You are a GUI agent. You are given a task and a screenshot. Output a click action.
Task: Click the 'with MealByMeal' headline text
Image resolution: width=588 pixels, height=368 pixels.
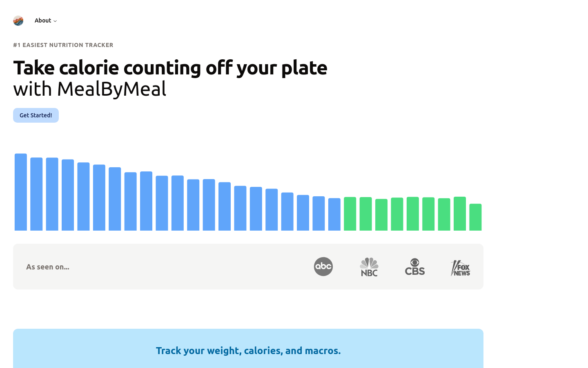pos(90,89)
